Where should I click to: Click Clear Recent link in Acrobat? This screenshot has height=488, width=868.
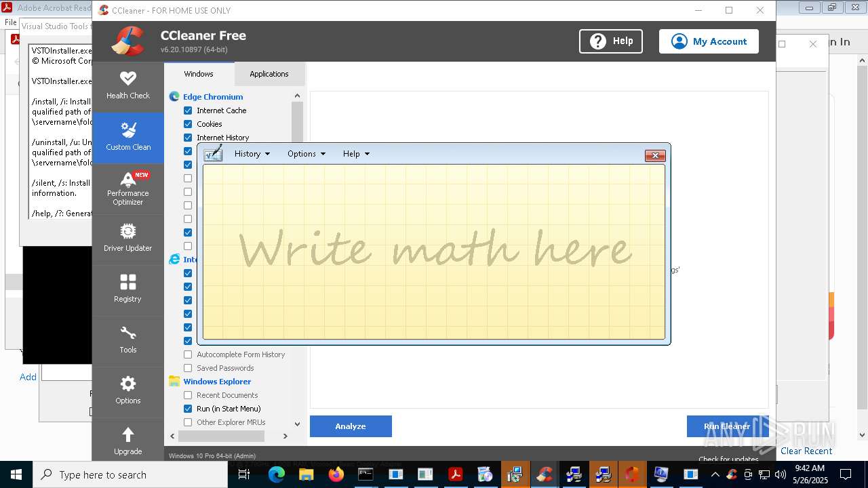(x=806, y=451)
